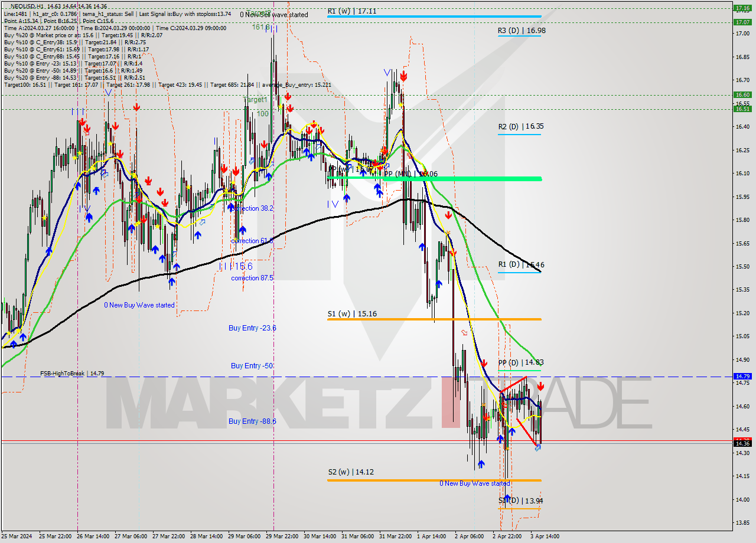Click the 'Buy Entry -23.6' annotation

(x=252, y=328)
